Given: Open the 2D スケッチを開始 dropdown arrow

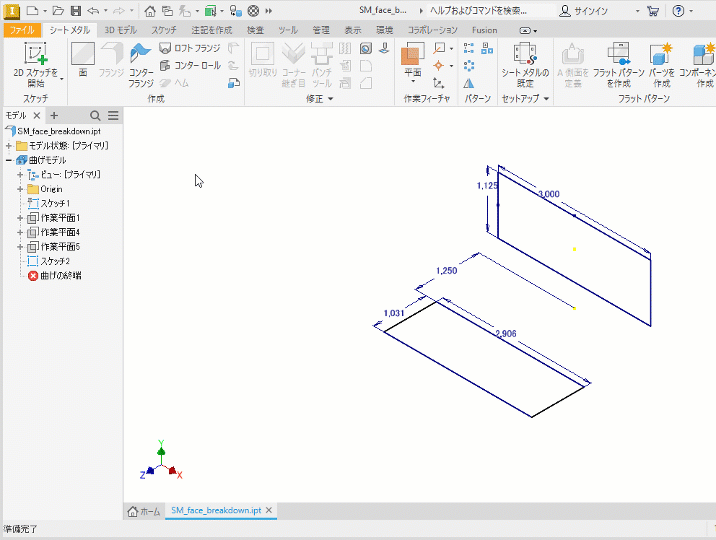Looking at the screenshot, I should click(x=62, y=79).
